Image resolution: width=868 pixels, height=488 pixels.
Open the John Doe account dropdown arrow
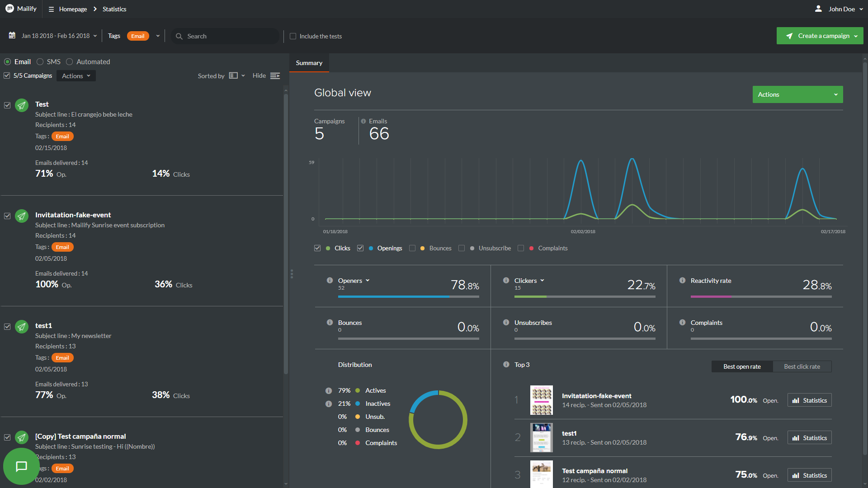point(861,9)
